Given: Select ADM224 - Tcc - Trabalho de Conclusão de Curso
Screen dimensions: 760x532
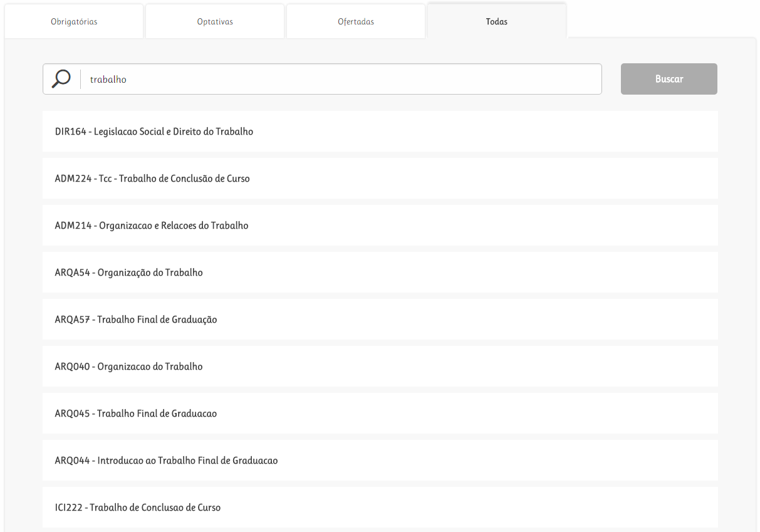Looking at the screenshot, I should click(x=380, y=179).
